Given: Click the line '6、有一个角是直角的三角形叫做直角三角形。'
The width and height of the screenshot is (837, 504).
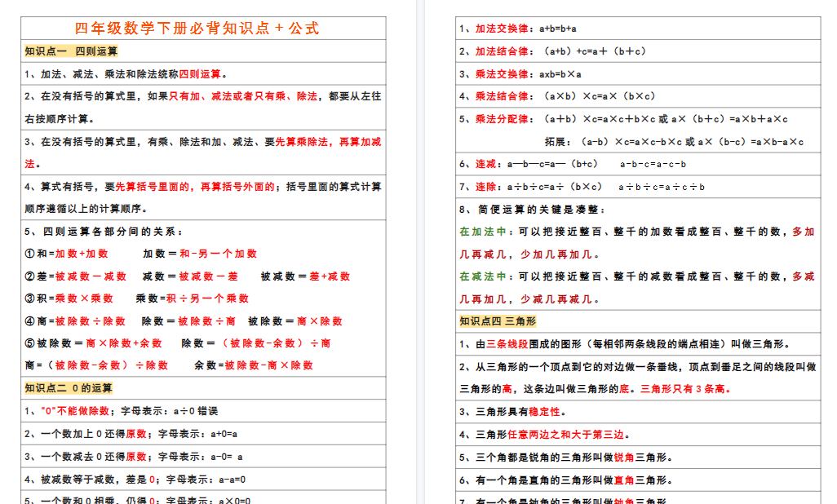Looking at the screenshot, I should click(x=566, y=480).
